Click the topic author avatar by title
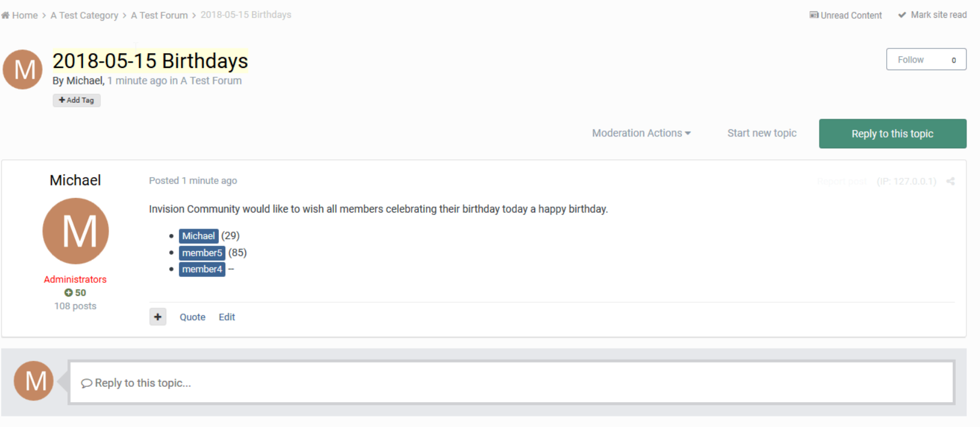The image size is (980, 427). point(22,69)
